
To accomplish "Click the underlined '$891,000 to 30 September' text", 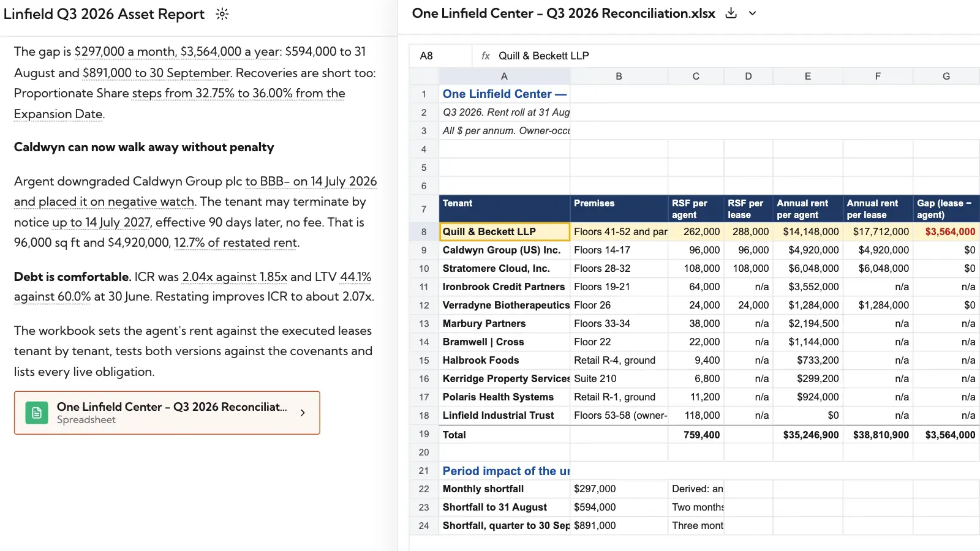I will click(x=156, y=73).
